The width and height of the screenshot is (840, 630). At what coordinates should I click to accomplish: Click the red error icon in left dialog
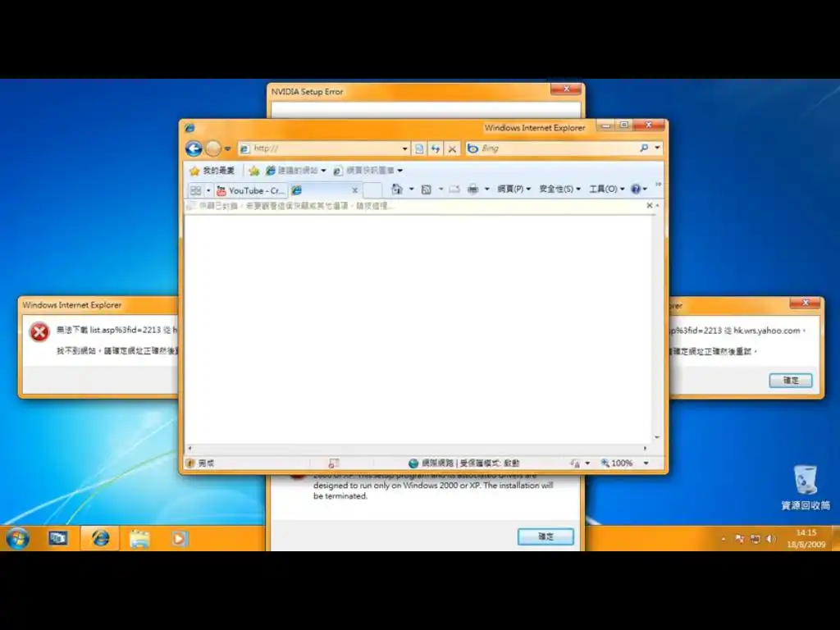click(39, 331)
